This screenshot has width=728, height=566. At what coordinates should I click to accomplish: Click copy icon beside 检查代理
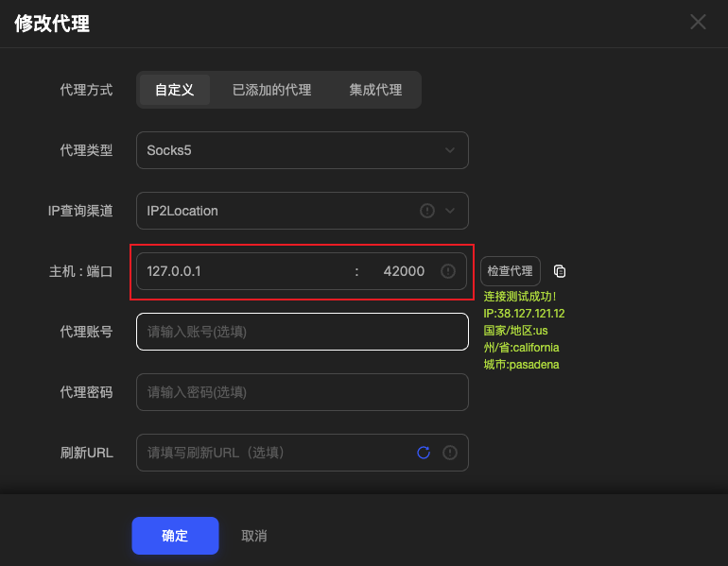(x=560, y=271)
